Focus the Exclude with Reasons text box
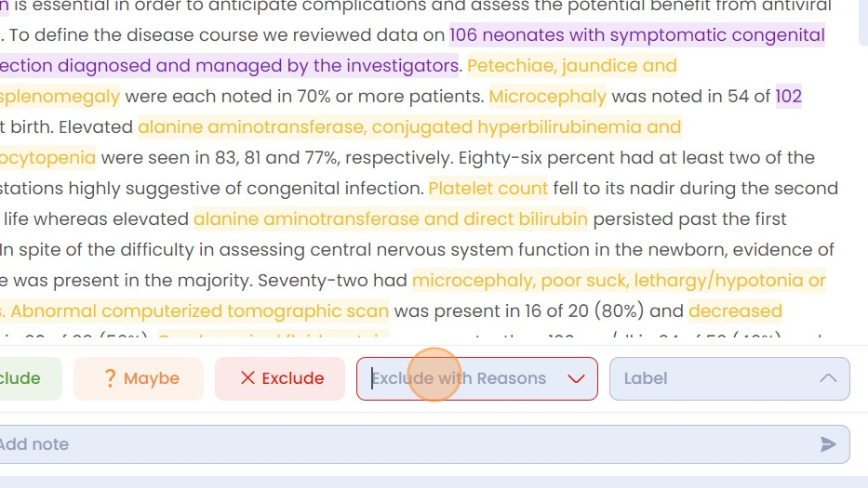The width and height of the screenshot is (868, 488). pyautogui.click(x=477, y=378)
